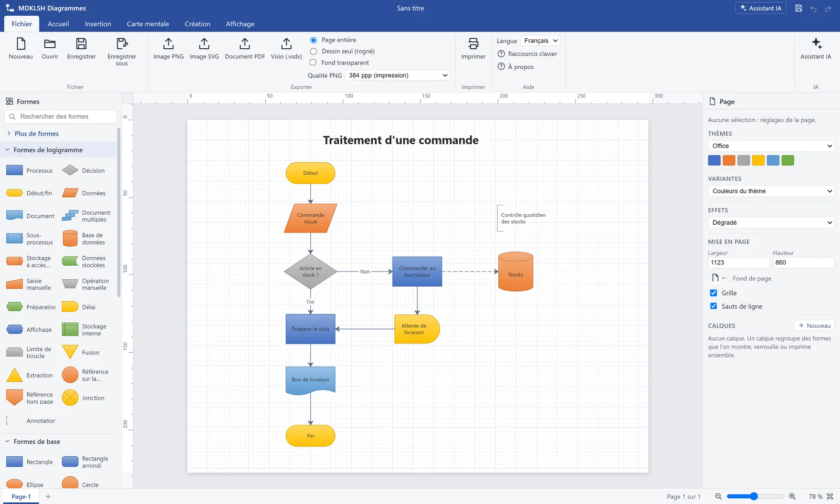Click the Nouveau calque button
Viewport: 840px width, 504px height.
click(x=814, y=325)
